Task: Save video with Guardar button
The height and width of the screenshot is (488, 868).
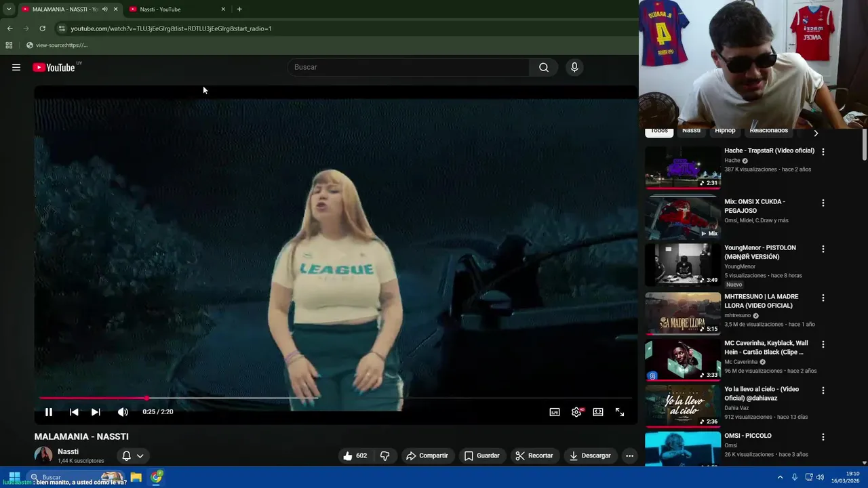Action: point(481,455)
